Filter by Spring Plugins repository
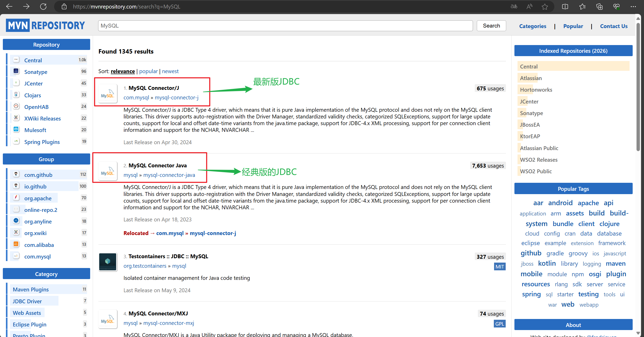This screenshot has width=644, height=337. (x=42, y=142)
